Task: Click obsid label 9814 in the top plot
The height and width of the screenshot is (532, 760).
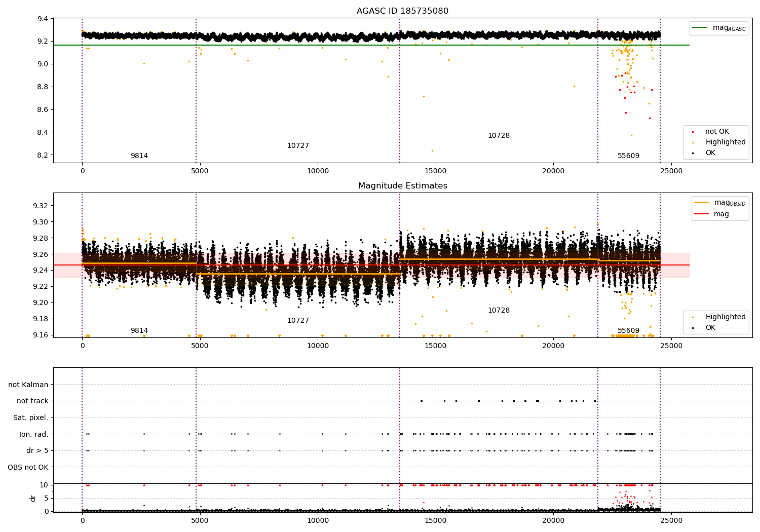Action: (x=139, y=156)
